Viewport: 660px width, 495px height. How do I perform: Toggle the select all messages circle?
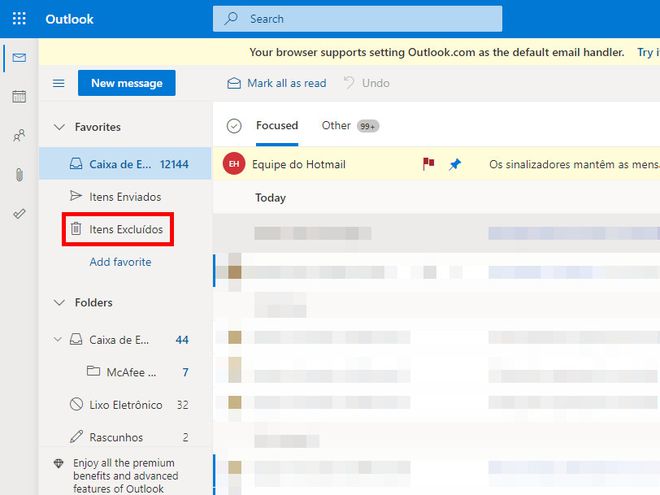pos(234,126)
